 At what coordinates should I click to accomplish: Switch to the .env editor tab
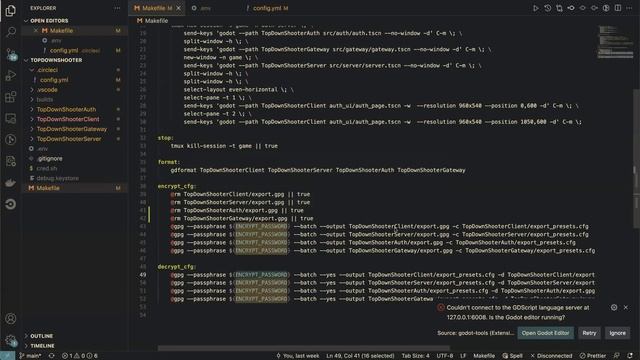tap(206, 8)
